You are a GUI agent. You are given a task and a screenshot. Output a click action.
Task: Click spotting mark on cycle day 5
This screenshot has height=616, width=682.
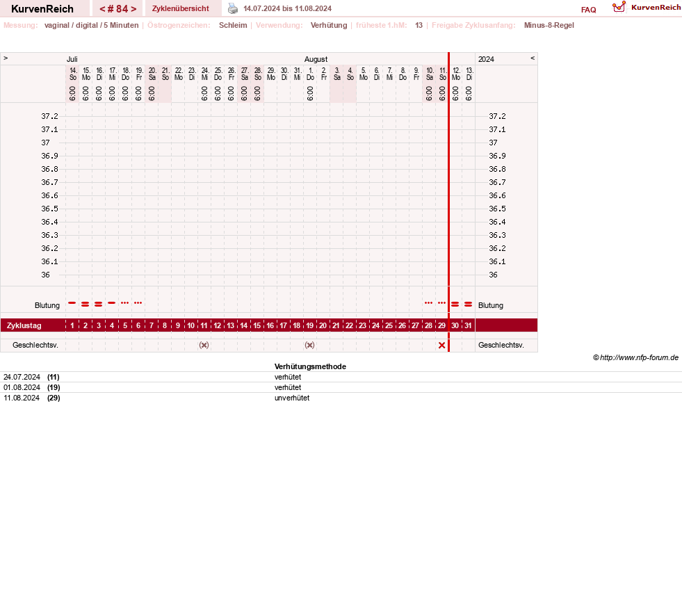click(125, 302)
